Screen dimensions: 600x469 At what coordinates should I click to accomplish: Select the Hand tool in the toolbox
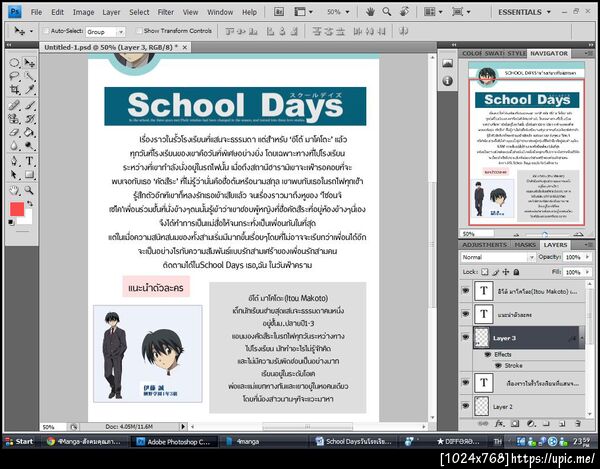point(14,190)
